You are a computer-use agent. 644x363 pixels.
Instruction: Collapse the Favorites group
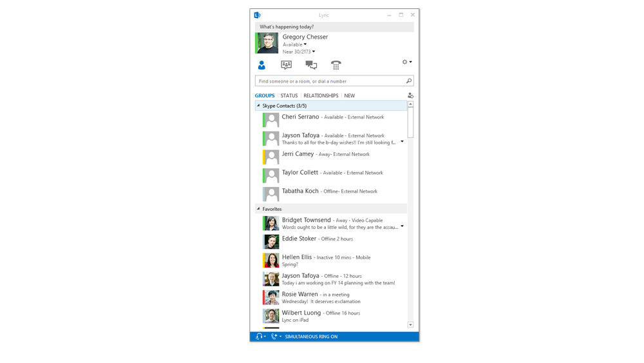click(259, 209)
